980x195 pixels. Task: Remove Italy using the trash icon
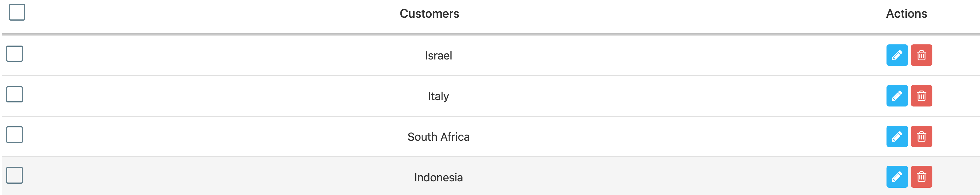point(921,96)
